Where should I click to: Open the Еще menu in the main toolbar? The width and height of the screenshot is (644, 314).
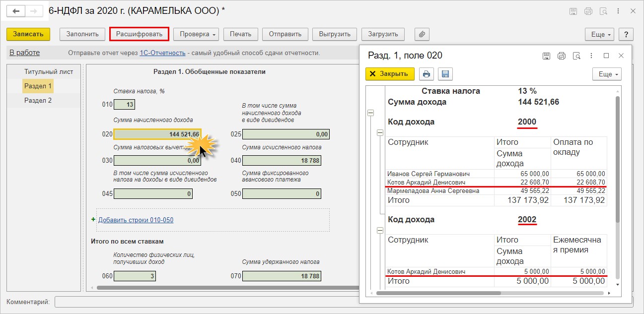(x=600, y=34)
